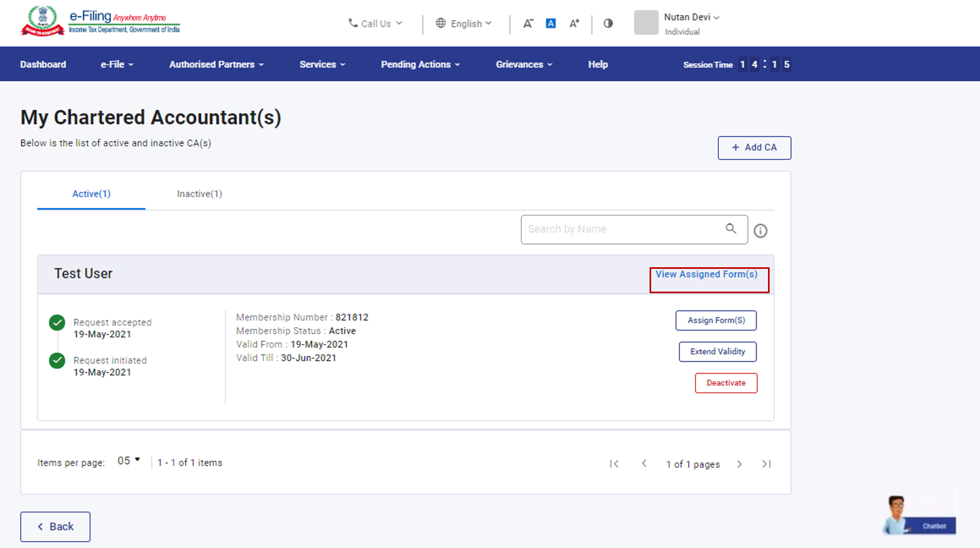The height and width of the screenshot is (548, 980).
Task: Open the Pending Actions menu
Action: tap(420, 64)
